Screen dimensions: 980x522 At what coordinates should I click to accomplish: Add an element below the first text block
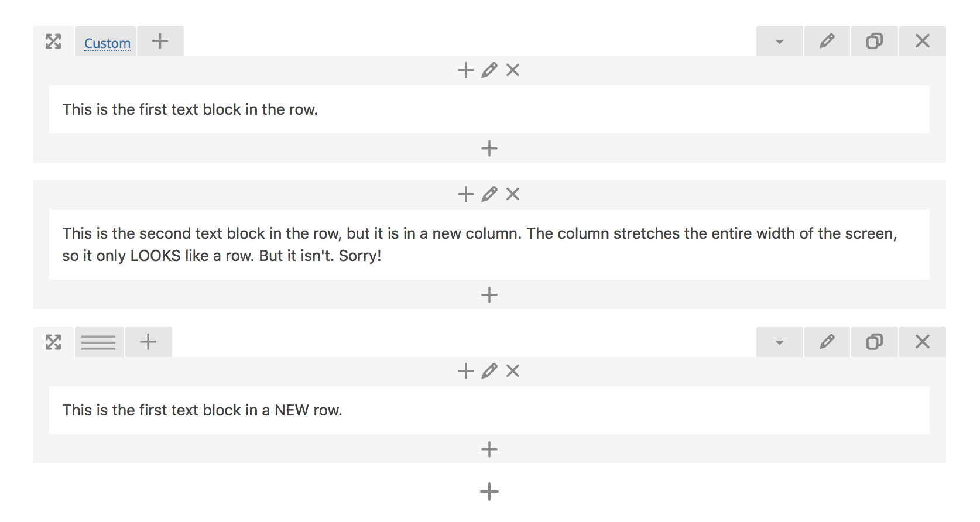pos(489,149)
